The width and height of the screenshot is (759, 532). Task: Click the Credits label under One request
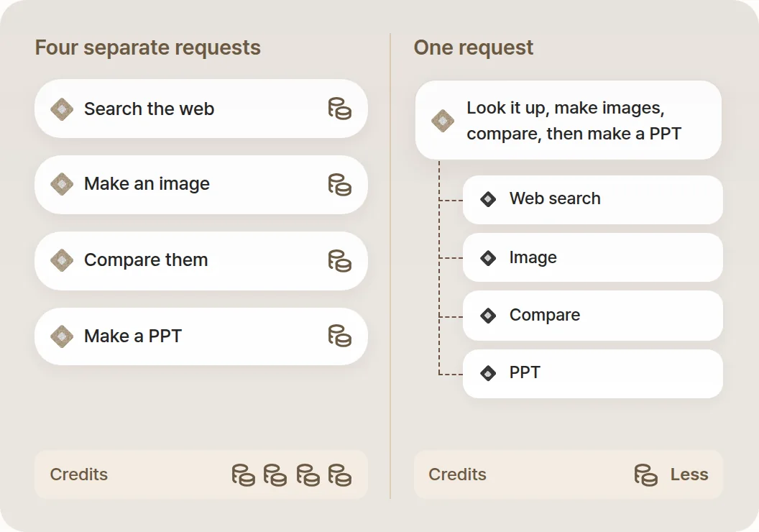(457, 474)
